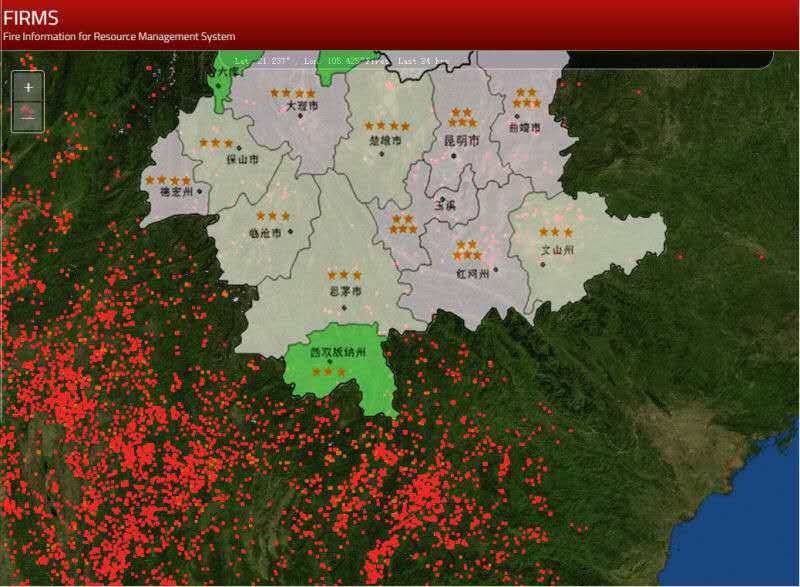Click the 昆明市 city label
Screen dimensions: 800x587
(x=462, y=141)
